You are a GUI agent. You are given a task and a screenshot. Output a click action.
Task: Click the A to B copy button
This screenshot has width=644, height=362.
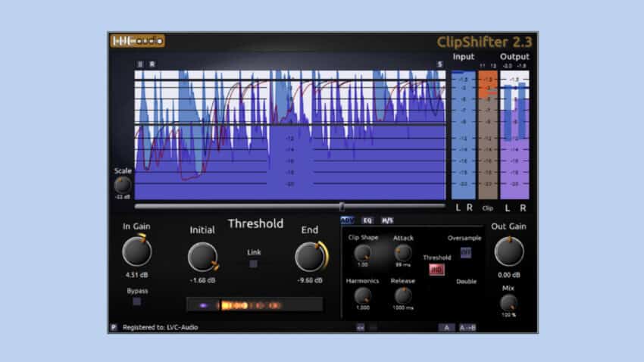tap(467, 327)
